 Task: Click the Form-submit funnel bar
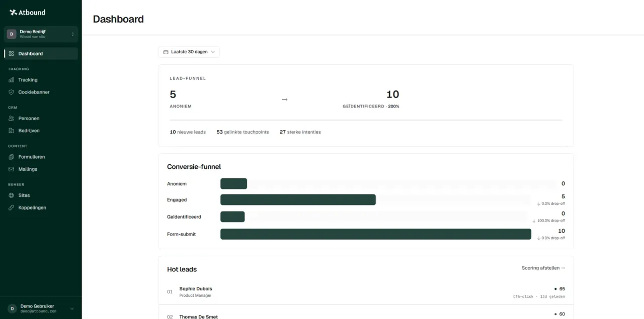[x=376, y=234]
